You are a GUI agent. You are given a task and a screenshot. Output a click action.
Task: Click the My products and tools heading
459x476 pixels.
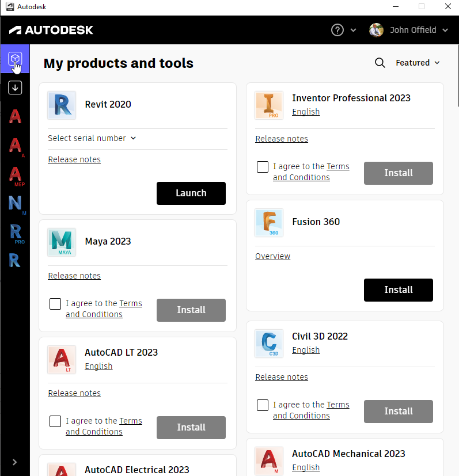(x=119, y=63)
